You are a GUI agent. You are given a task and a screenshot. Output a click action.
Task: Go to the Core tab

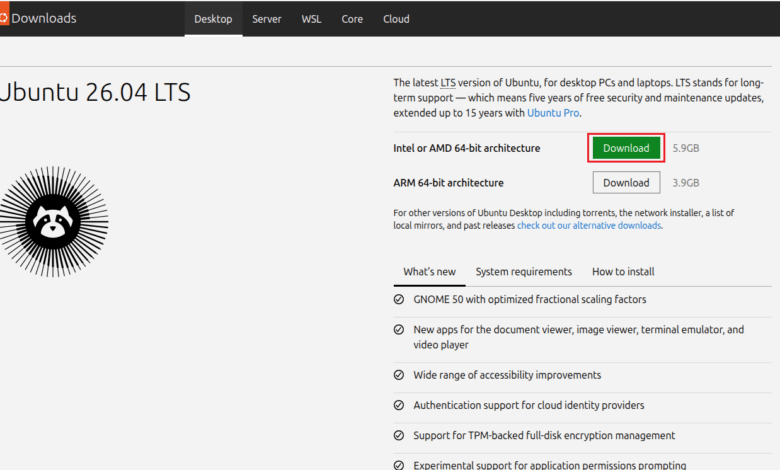pyautogui.click(x=352, y=19)
